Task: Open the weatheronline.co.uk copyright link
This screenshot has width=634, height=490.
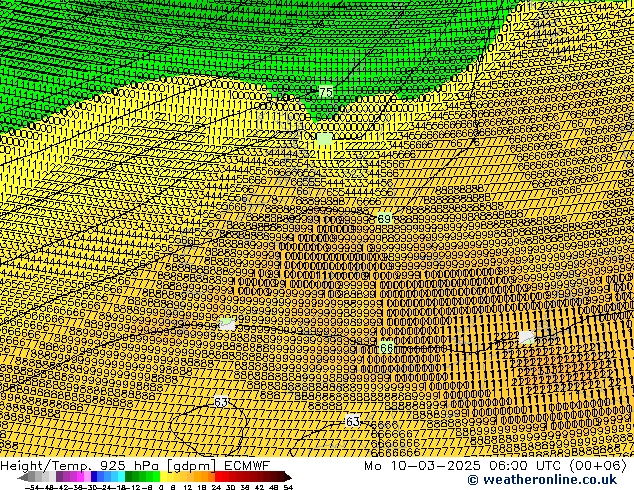Action: 542,480
